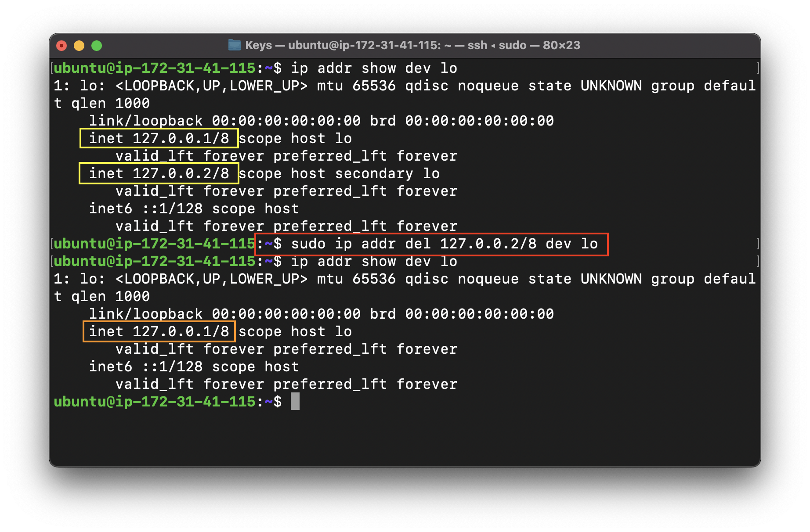Click 'scope host secondary lo' text
The image size is (810, 532).
[339, 174]
